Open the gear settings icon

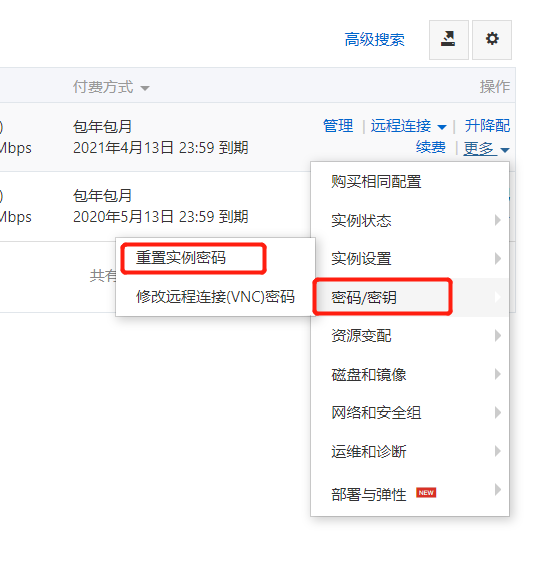click(492, 39)
